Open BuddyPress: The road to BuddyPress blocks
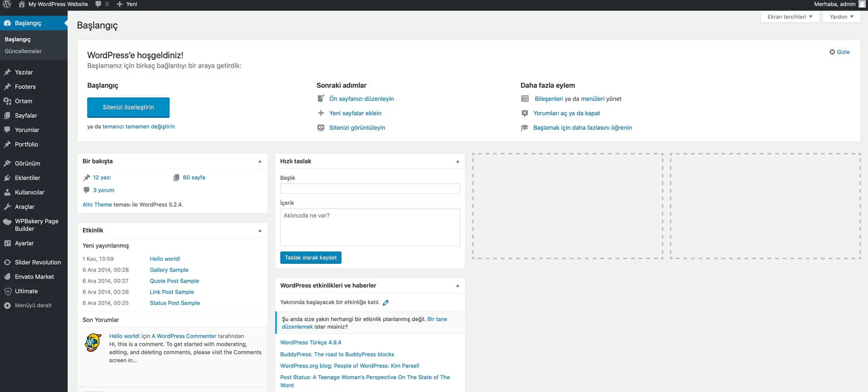Screen dimensions: 868x392 (337, 354)
